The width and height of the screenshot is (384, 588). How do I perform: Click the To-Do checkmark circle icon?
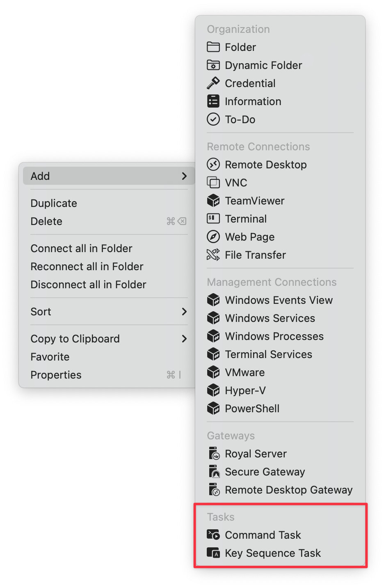[x=213, y=119]
